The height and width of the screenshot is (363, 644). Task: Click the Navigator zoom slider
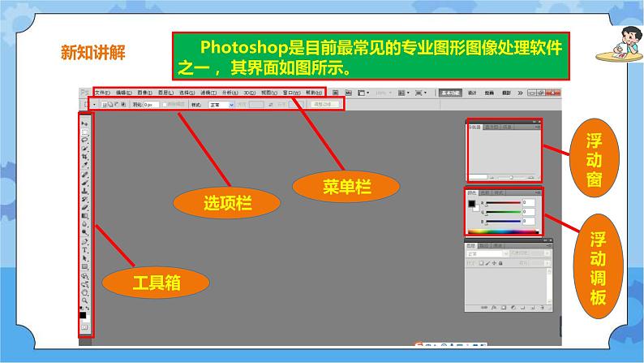512,177
